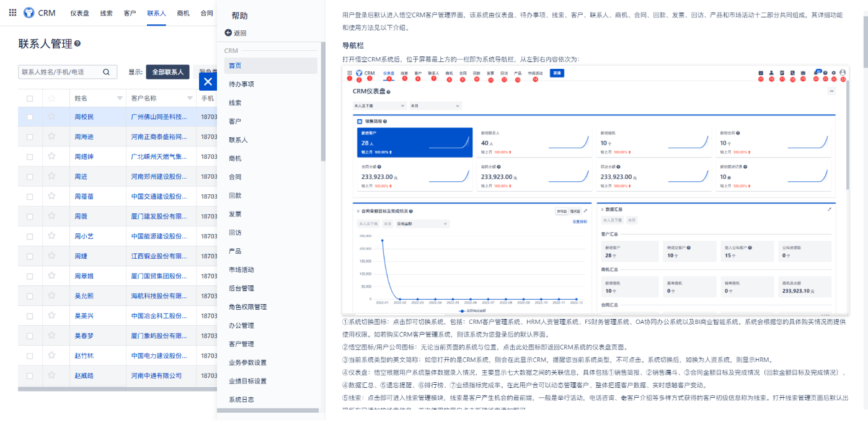
Task: Tick the checkbox for 周薇 row
Action: pos(30,216)
